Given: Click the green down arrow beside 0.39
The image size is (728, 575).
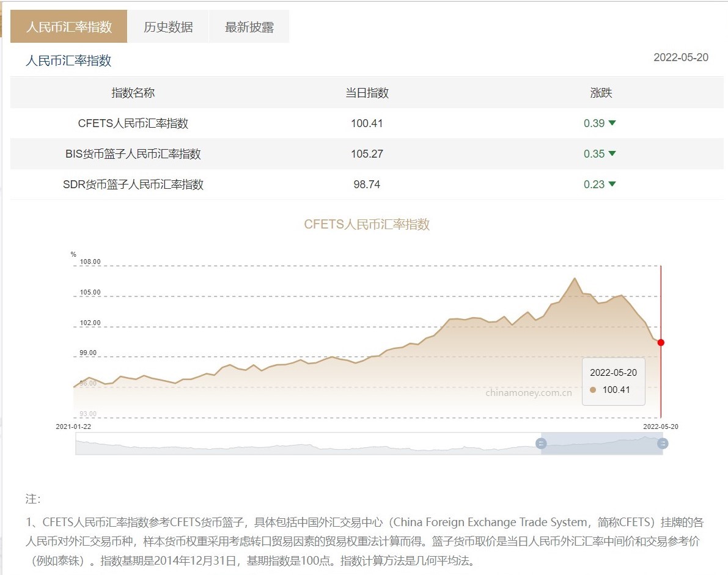Looking at the screenshot, I should (612, 123).
